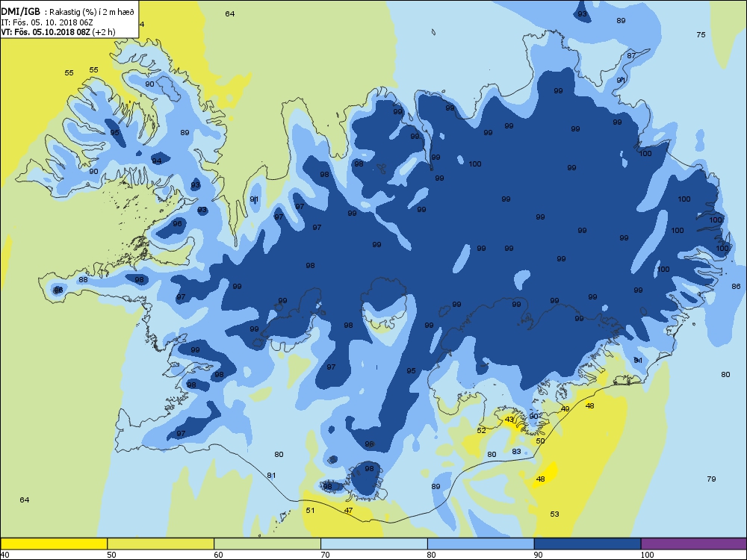
Task: Click the map value '81' off the south coast
Action: (272, 475)
